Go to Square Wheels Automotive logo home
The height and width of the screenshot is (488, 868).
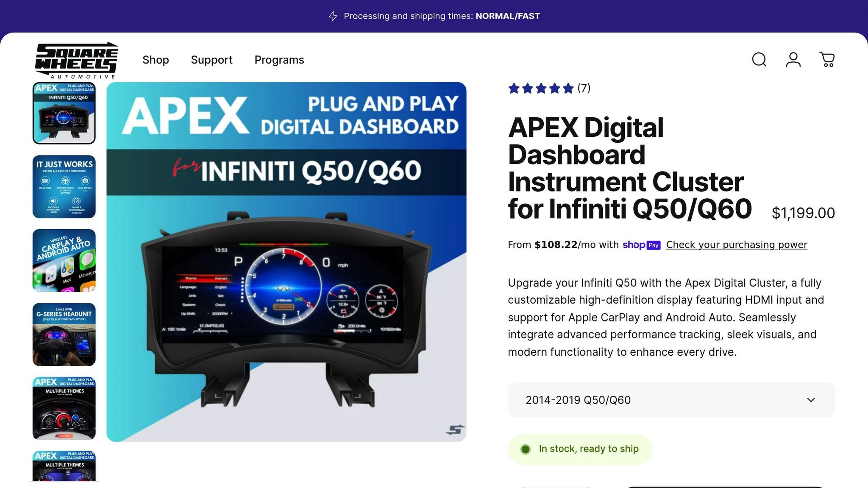[x=77, y=60]
